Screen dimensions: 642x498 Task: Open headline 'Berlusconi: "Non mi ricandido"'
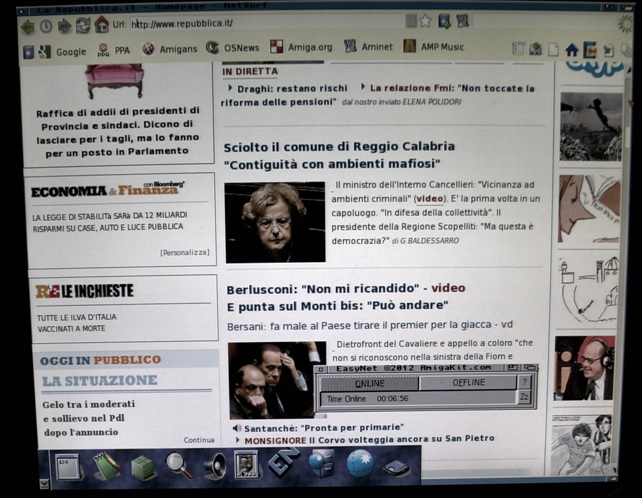pos(321,289)
